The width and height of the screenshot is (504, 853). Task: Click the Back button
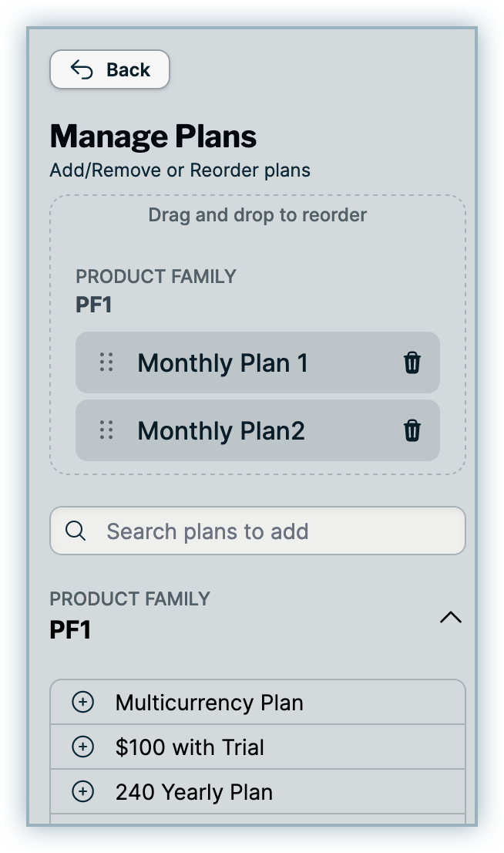[109, 70]
